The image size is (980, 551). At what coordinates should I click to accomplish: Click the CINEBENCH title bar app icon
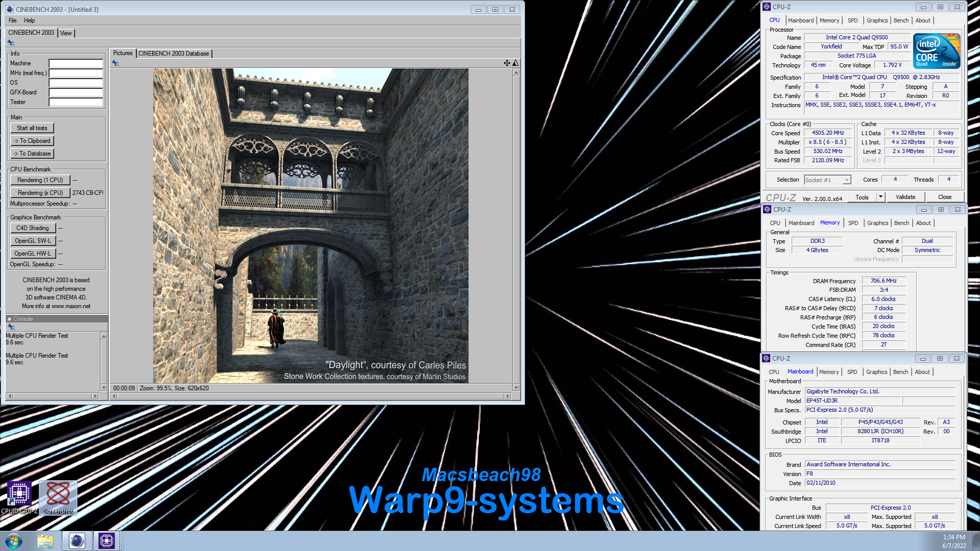click(10, 9)
